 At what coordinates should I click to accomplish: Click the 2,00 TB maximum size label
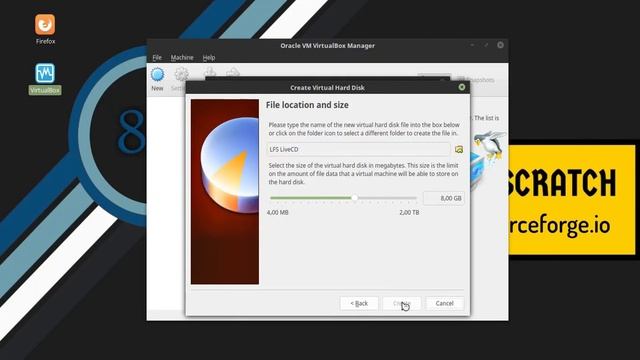click(x=409, y=212)
